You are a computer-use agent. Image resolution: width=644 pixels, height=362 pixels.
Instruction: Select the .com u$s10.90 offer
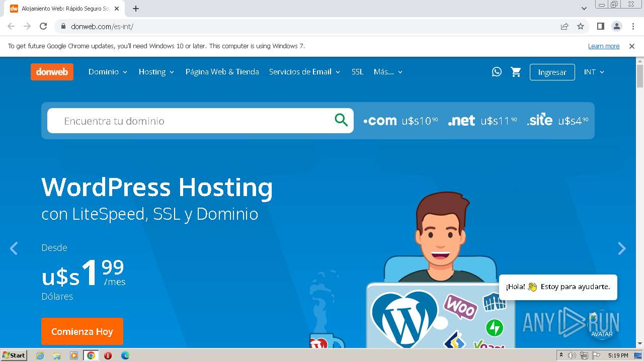tap(400, 121)
